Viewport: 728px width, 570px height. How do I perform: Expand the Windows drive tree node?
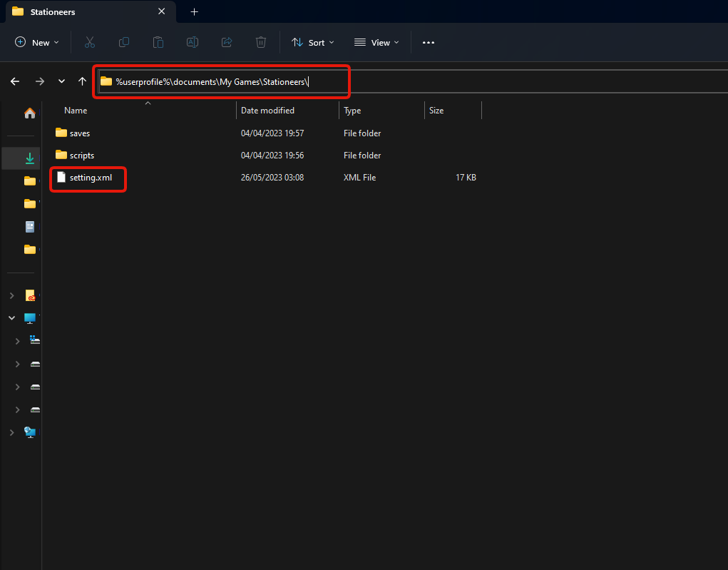tap(18, 341)
